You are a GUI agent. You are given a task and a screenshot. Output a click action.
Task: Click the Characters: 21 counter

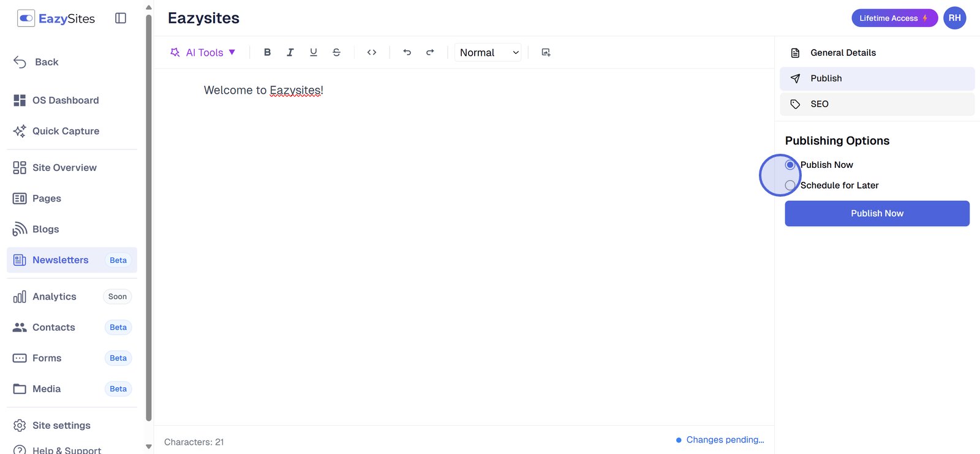[x=194, y=442]
